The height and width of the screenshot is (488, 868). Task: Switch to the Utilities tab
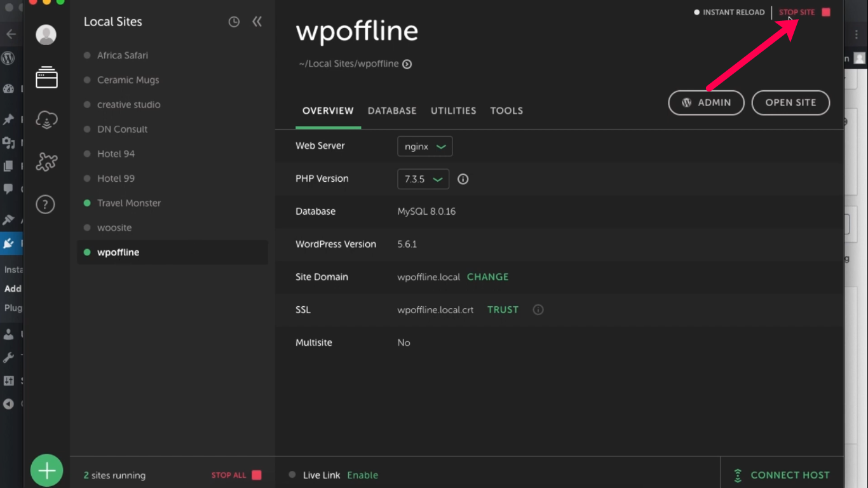pyautogui.click(x=454, y=111)
